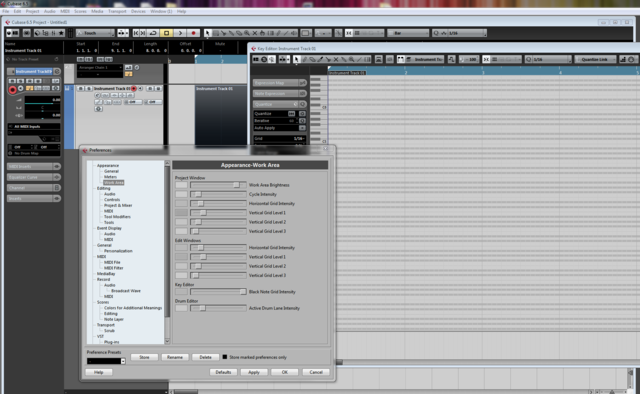Toggle the Cycle loop icon

click(x=153, y=33)
